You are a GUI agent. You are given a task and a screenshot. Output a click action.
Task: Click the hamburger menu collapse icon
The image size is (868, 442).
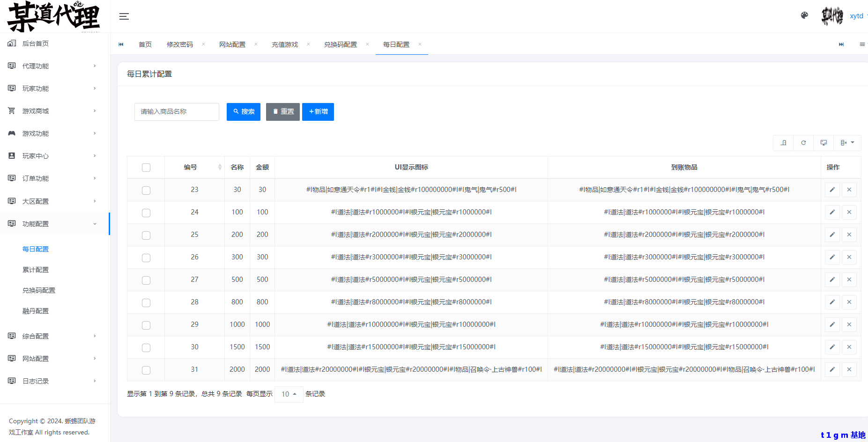pyautogui.click(x=124, y=16)
